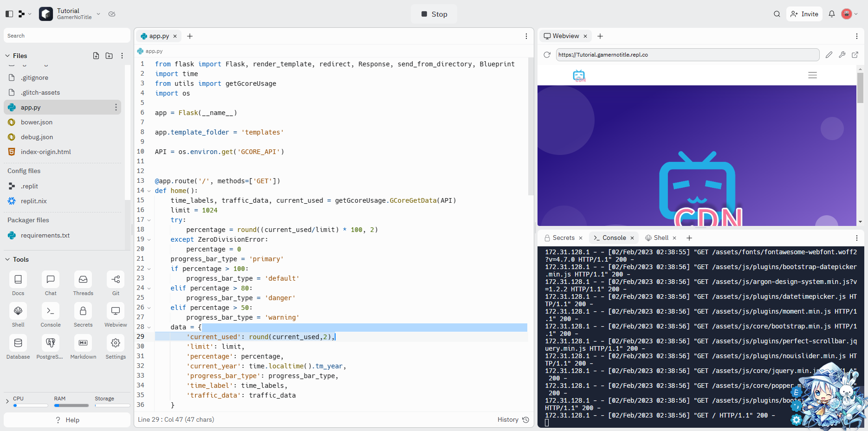This screenshot has width=868, height=431.
Task: Click the Invite button
Action: (804, 14)
